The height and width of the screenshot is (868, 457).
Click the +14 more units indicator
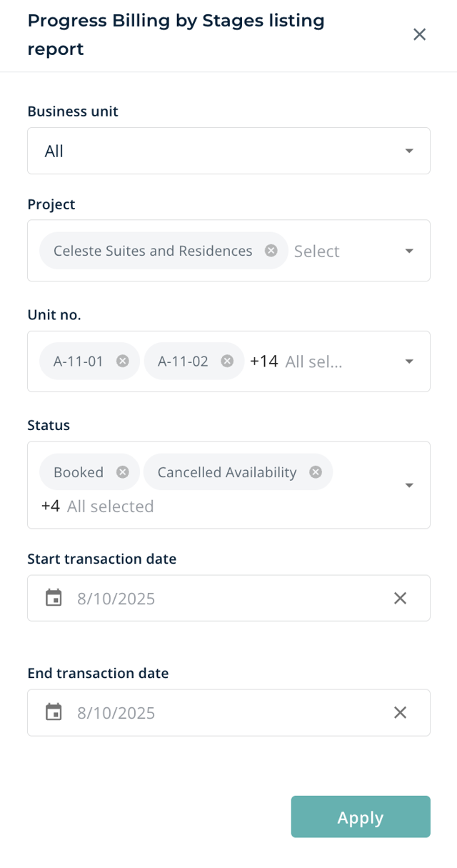(263, 361)
